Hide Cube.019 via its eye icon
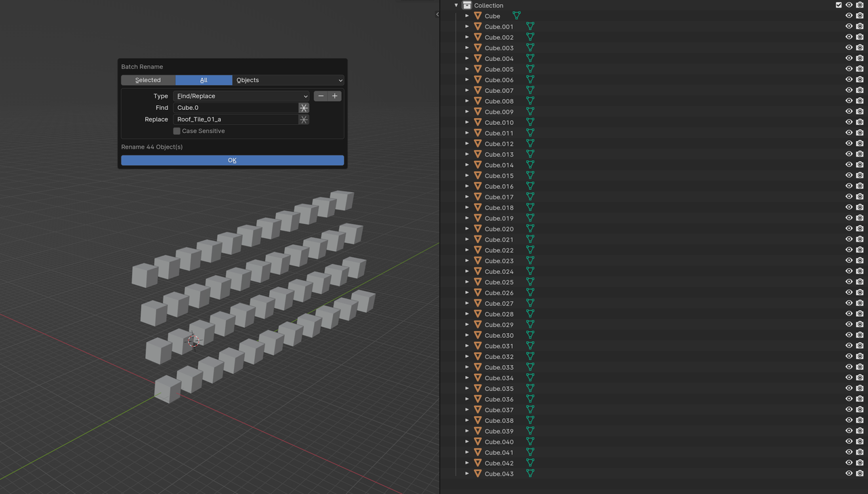868x494 pixels. pos(849,218)
